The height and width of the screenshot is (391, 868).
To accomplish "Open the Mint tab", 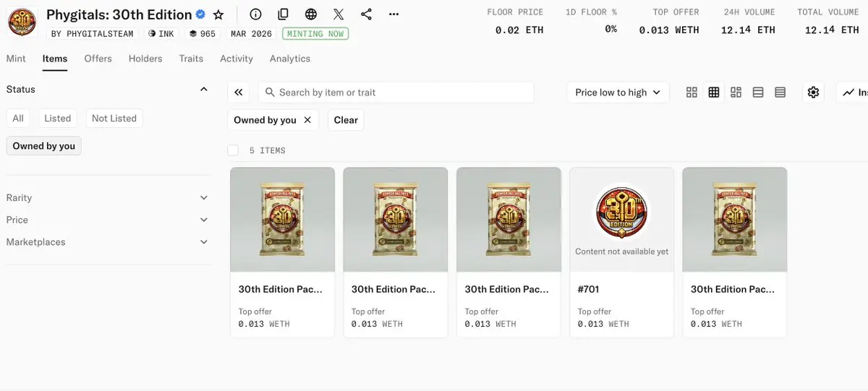I will pos(16,59).
